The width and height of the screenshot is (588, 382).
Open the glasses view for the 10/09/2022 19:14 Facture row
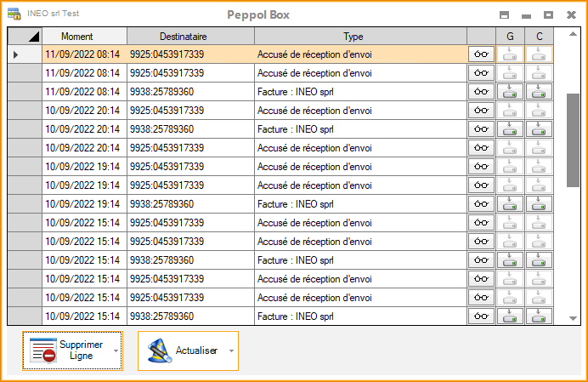pos(481,204)
